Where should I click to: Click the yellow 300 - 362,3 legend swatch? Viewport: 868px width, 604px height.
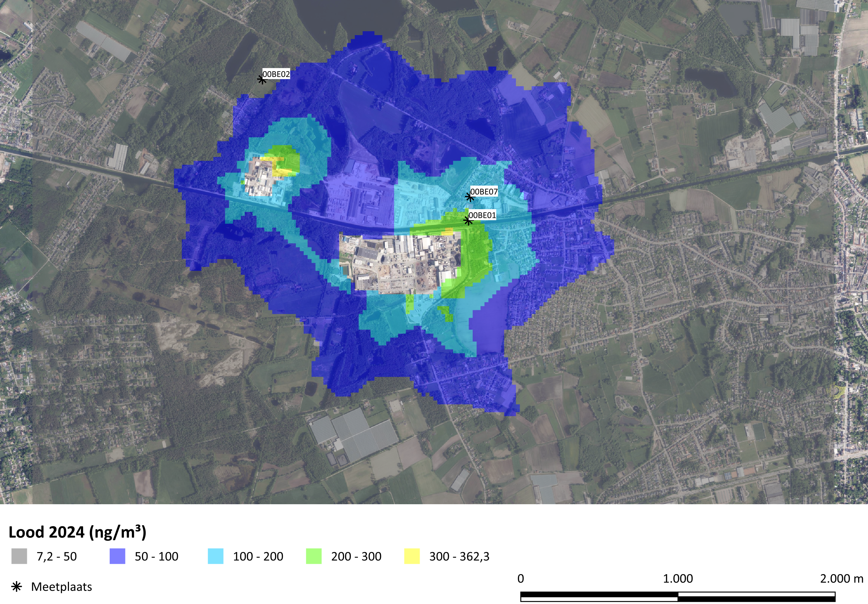point(412,556)
